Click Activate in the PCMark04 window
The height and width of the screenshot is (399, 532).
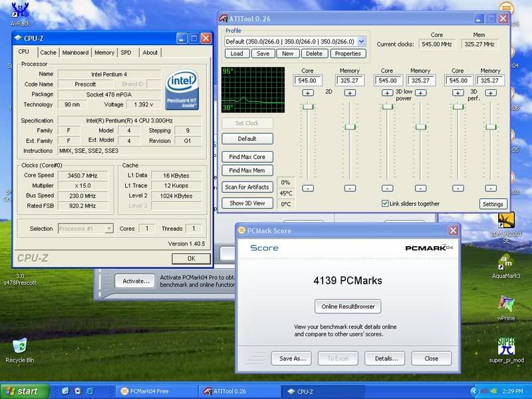click(x=135, y=281)
